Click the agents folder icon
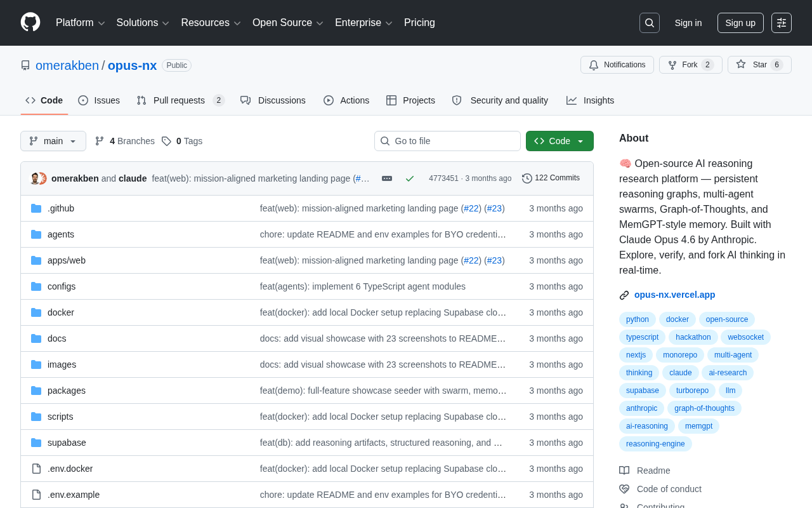 (36, 234)
